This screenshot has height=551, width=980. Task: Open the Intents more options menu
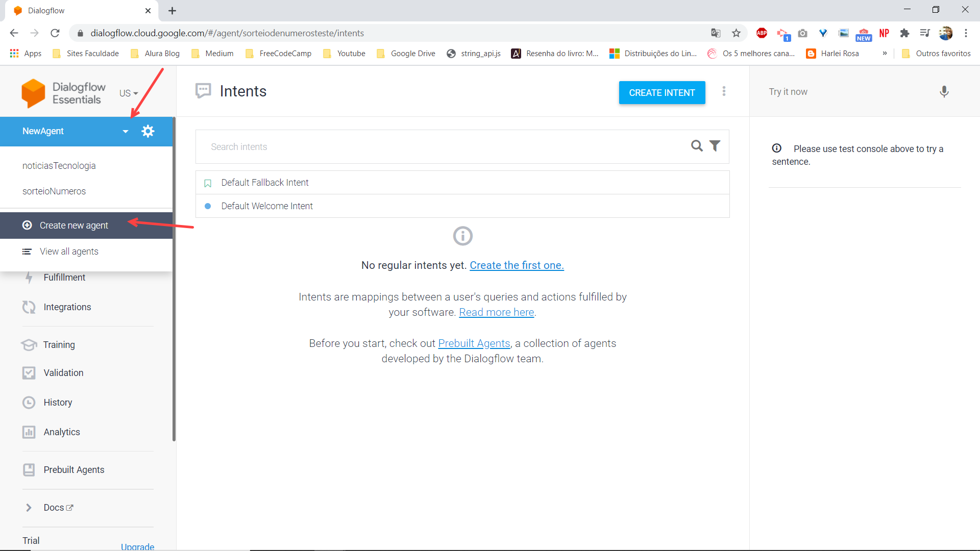pos(724,91)
